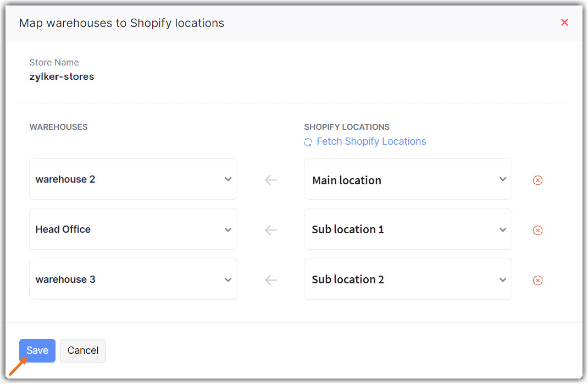Open the warehouse 3 dropdown
588x384 pixels.
coord(133,279)
